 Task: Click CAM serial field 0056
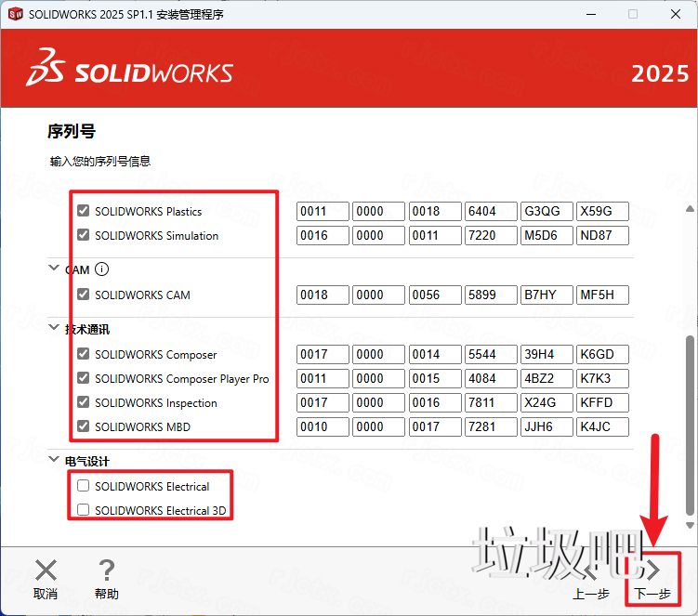[435, 295]
